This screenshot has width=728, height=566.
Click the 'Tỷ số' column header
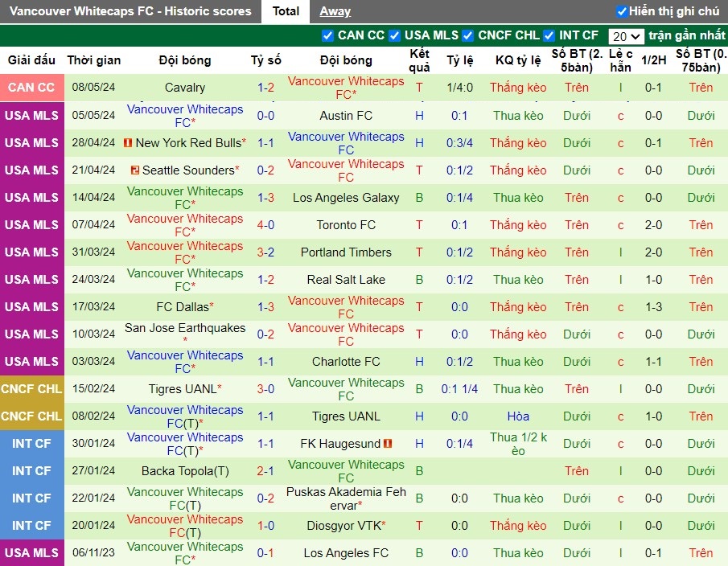click(265, 60)
